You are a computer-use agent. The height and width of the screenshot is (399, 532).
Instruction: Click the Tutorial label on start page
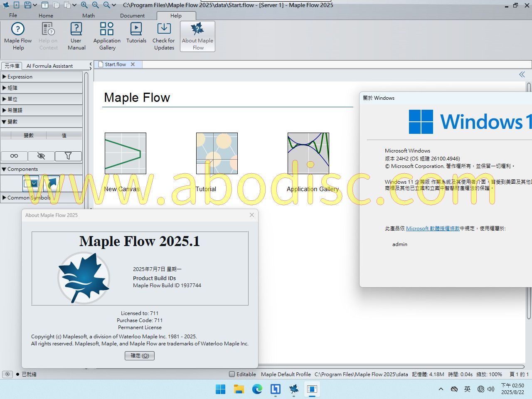(206, 189)
